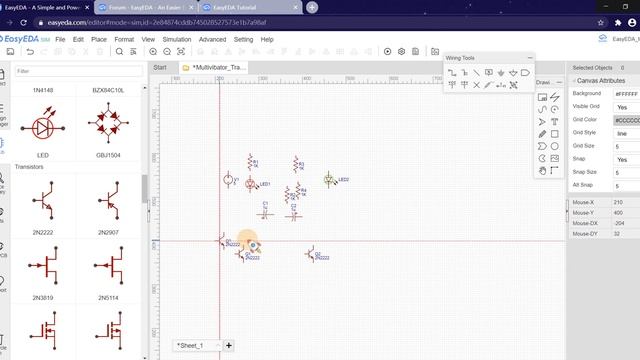Place a Net Port symbol
640x360 pixels.
coord(525,73)
